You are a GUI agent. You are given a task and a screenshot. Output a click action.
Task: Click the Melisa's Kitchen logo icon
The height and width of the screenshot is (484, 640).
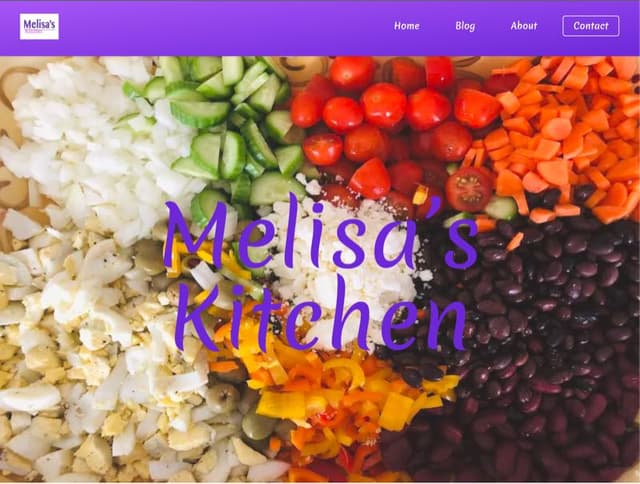[x=39, y=27]
